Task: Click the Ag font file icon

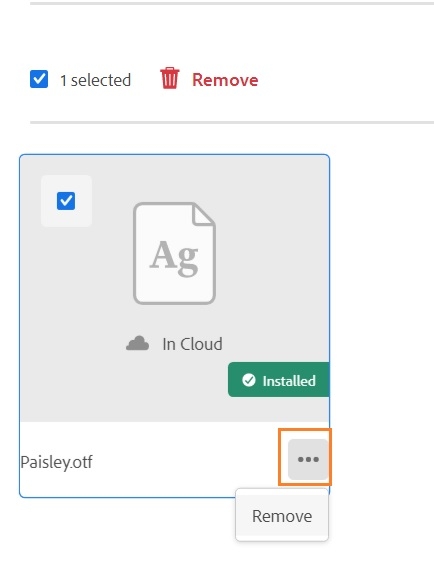Action: pos(174,253)
